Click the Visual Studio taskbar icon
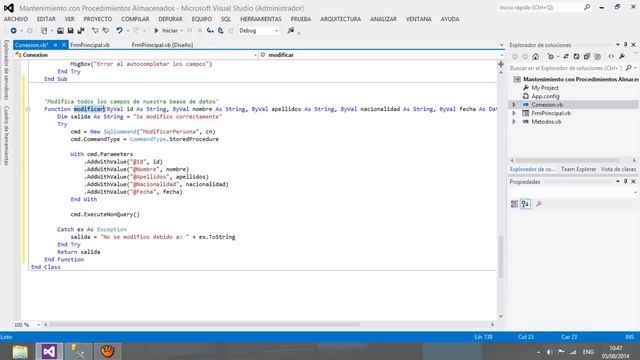640x360 pixels. pyautogui.click(x=49, y=351)
